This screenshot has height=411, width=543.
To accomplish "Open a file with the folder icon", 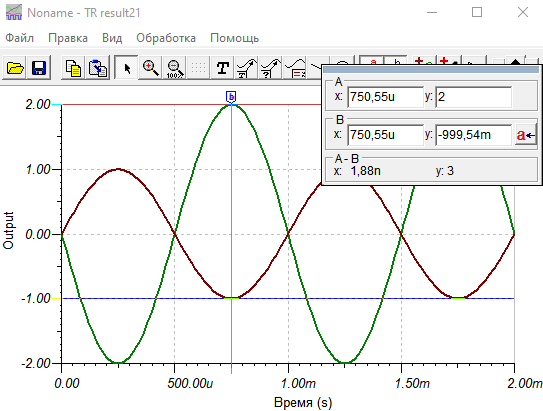I will point(15,68).
